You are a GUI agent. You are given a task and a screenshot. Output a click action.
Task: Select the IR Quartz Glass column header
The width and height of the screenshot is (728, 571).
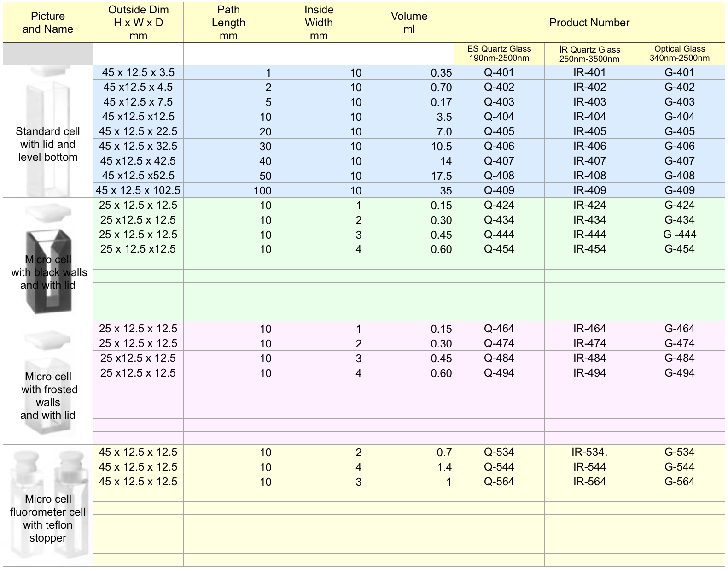click(x=589, y=53)
